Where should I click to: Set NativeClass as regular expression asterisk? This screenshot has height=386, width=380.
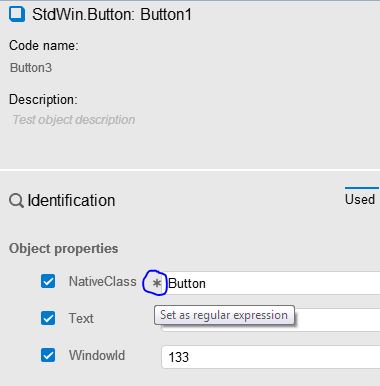tap(156, 283)
